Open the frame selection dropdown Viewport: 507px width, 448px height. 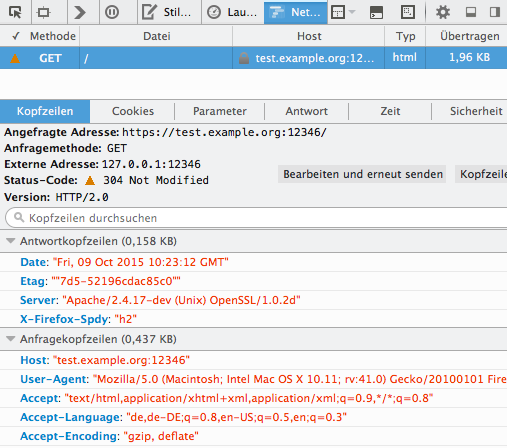point(343,12)
